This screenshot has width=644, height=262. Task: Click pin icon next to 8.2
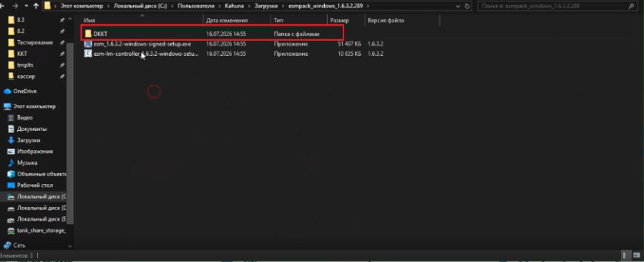pyautogui.click(x=62, y=31)
